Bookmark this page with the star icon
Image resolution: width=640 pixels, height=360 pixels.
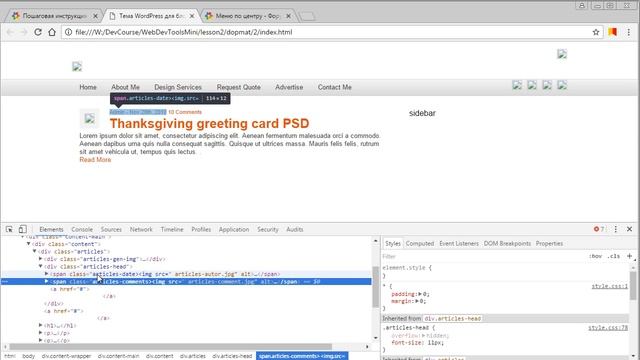[x=596, y=32]
